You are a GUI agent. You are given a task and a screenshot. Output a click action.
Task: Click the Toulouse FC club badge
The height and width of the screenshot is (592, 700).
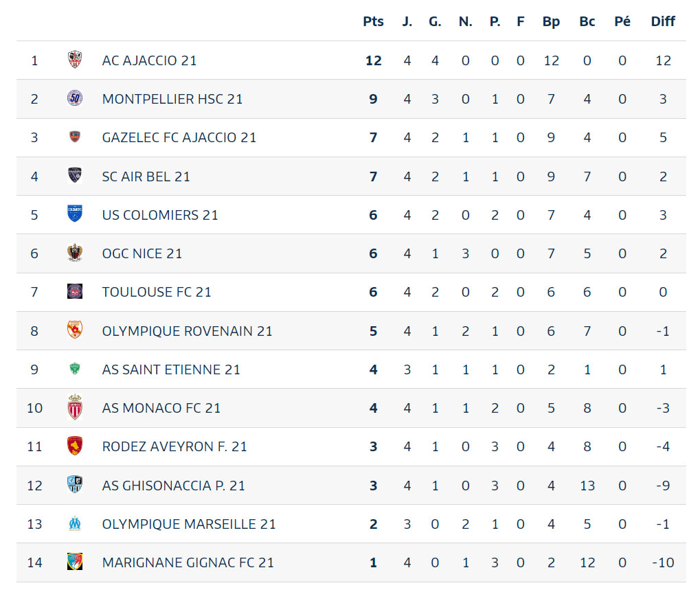75,291
